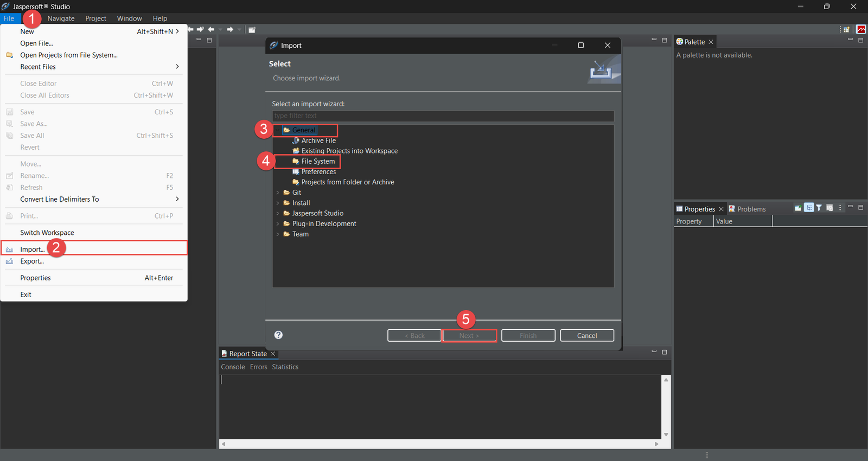The image size is (868, 461).
Task: Expand the Jaspersoft Studio tree node
Action: pos(278,214)
